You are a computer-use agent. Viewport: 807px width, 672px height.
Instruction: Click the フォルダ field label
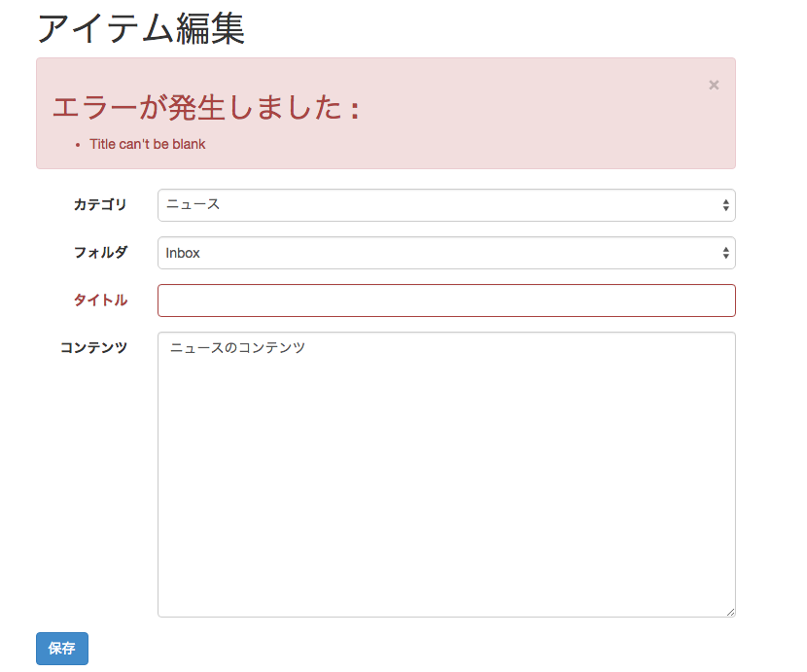coord(100,253)
